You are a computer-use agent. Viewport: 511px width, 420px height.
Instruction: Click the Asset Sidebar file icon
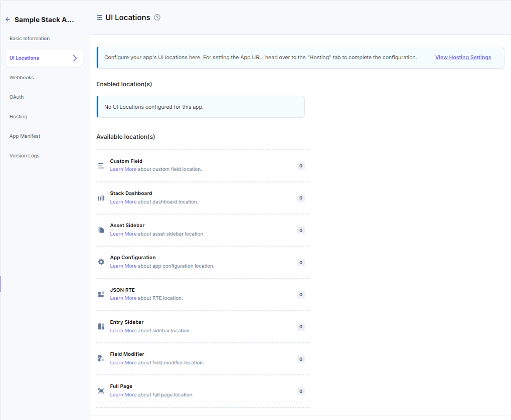click(x=101, y=230)
